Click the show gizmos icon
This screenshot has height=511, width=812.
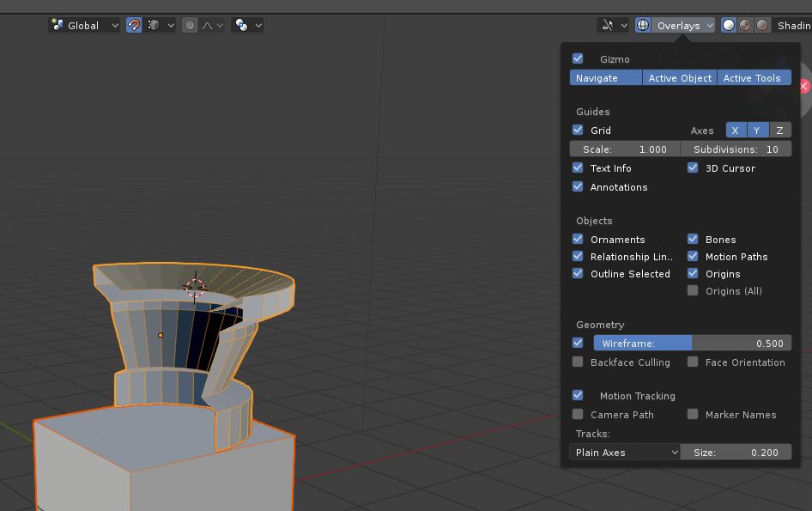(x=609, y=24)
